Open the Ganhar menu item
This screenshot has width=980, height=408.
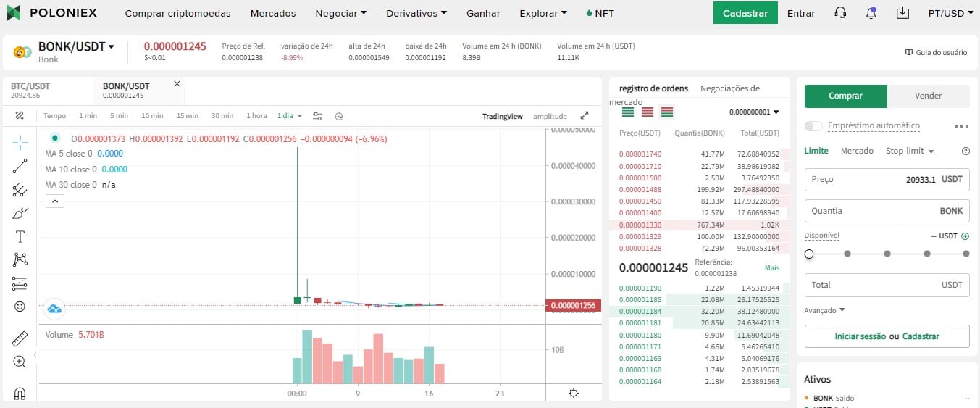[483, 13]
